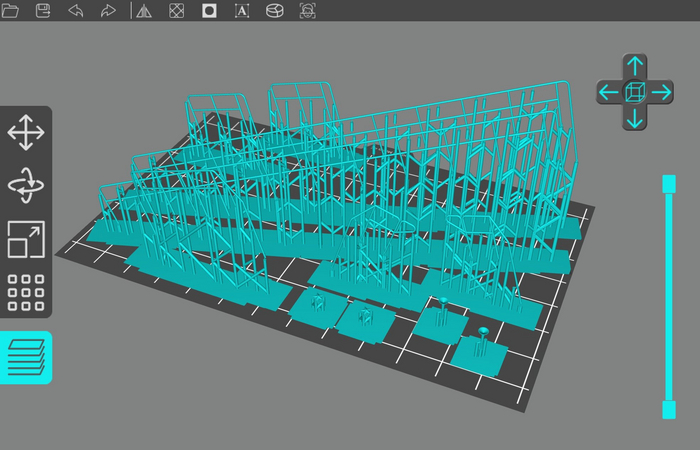The height and width of the screenshot is (450, 700).
Task: Open the grid array layout tool
Action: (25, 292)
